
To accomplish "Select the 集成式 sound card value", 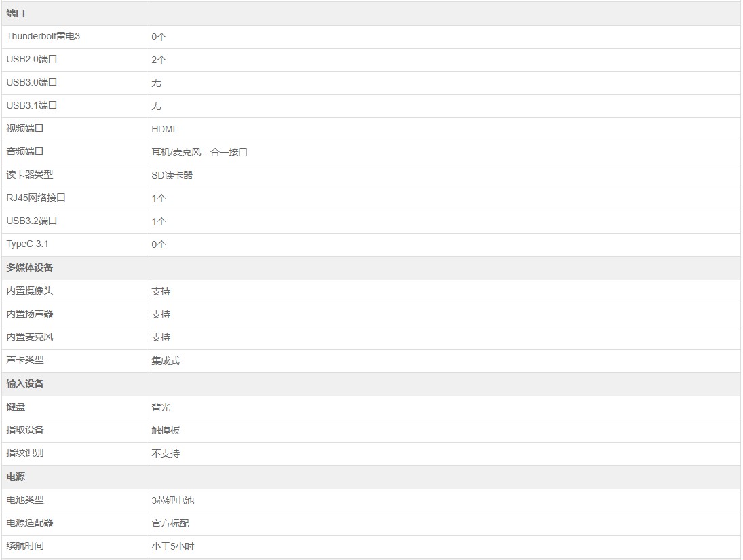I will point(166,361).
